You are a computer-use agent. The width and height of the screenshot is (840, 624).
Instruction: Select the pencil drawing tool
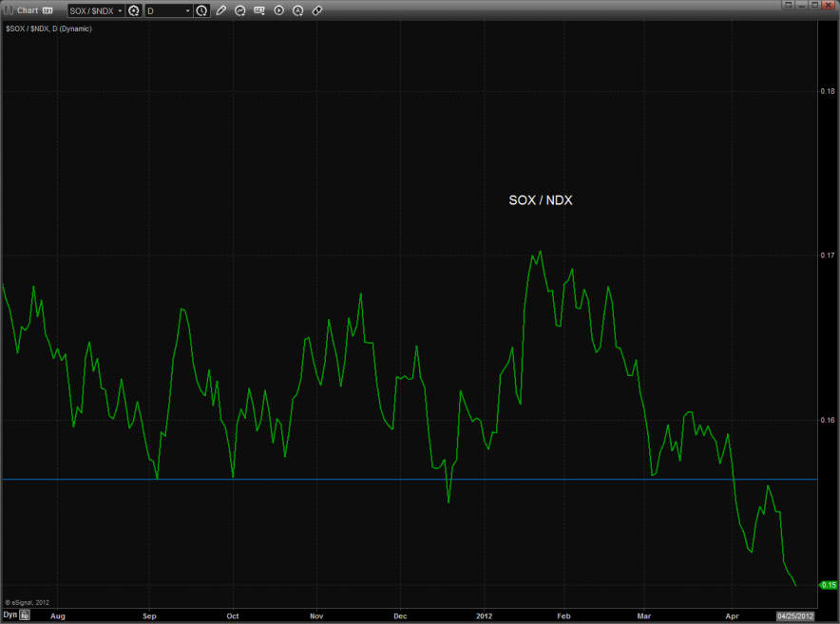[x=221, y=10]
